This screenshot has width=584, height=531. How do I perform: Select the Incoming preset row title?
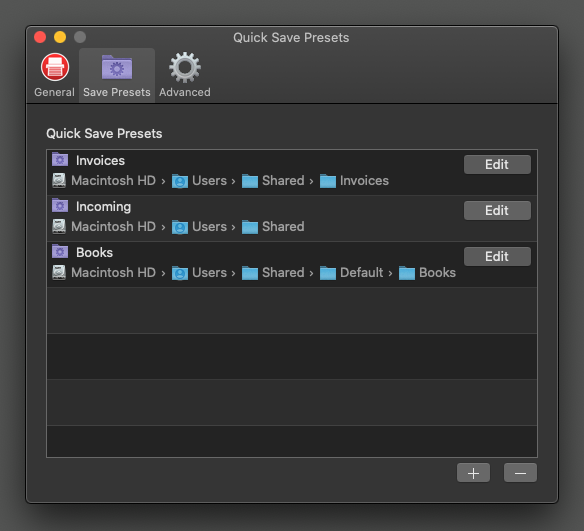[x=104, y=207]
